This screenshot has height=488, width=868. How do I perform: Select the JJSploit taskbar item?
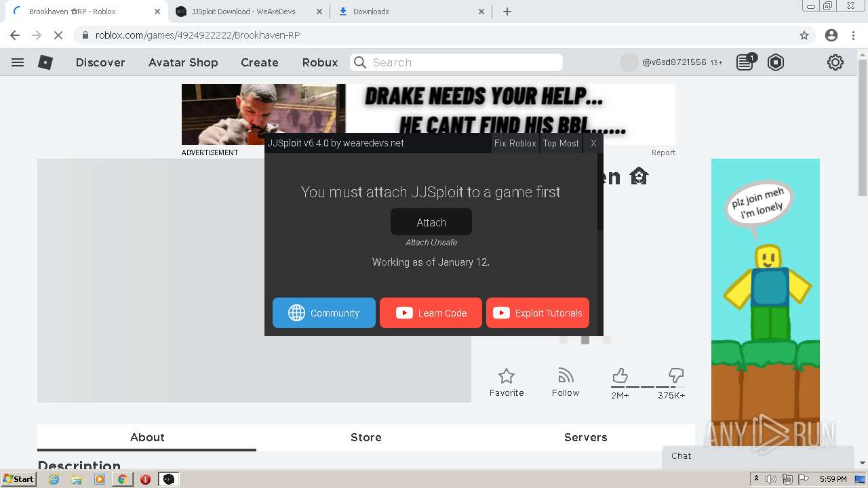169,479
